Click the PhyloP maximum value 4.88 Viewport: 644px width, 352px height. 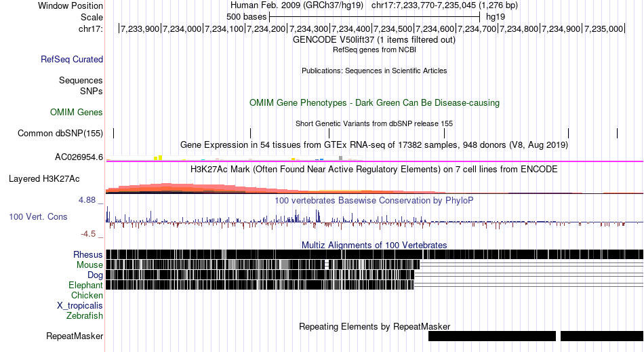(87, 200)
